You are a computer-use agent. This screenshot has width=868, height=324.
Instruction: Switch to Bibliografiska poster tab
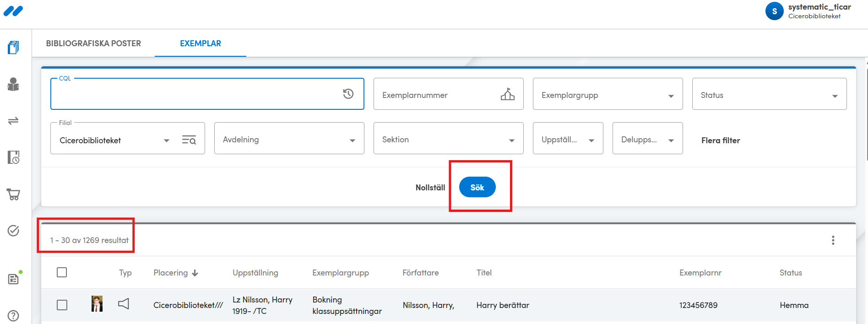pos(93,43)
